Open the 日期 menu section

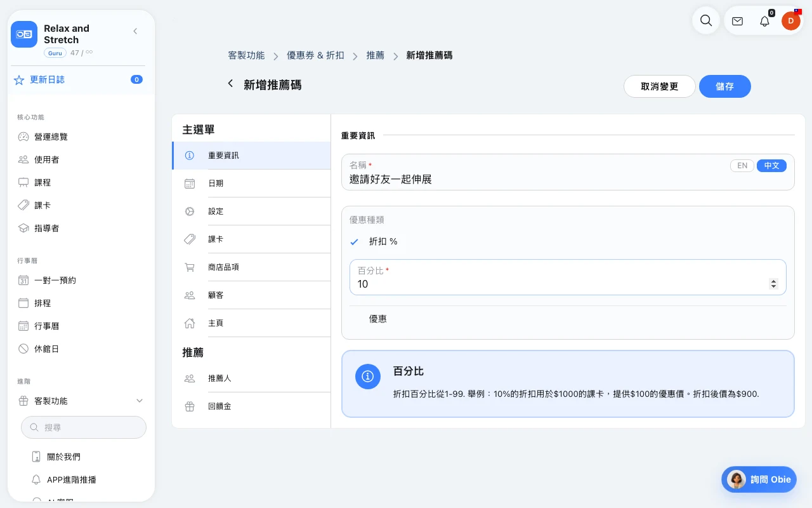[x=251, y=184]
